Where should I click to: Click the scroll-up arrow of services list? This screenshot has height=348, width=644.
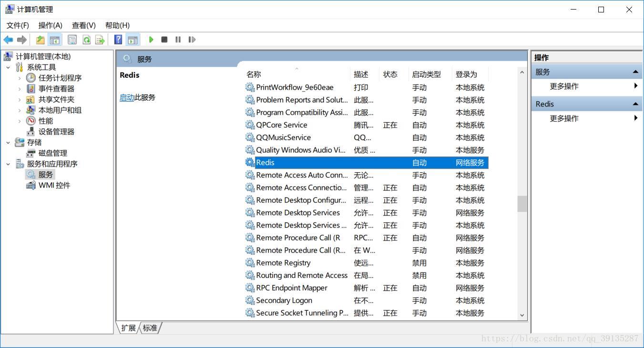point(522,73)
